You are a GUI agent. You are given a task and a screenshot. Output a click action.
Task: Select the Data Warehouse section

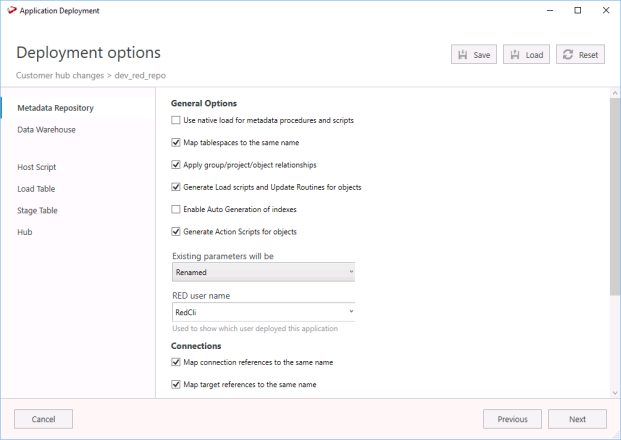tap(46, 130)
